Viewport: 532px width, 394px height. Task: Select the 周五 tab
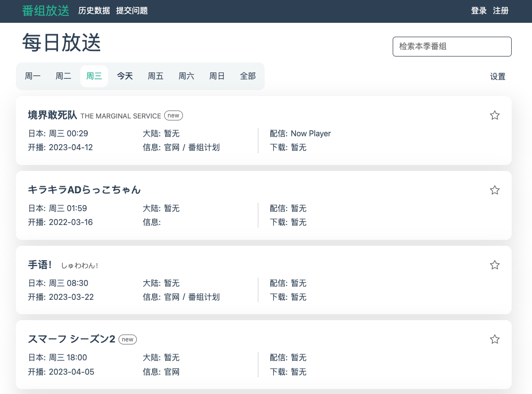[x=155, y=76]
